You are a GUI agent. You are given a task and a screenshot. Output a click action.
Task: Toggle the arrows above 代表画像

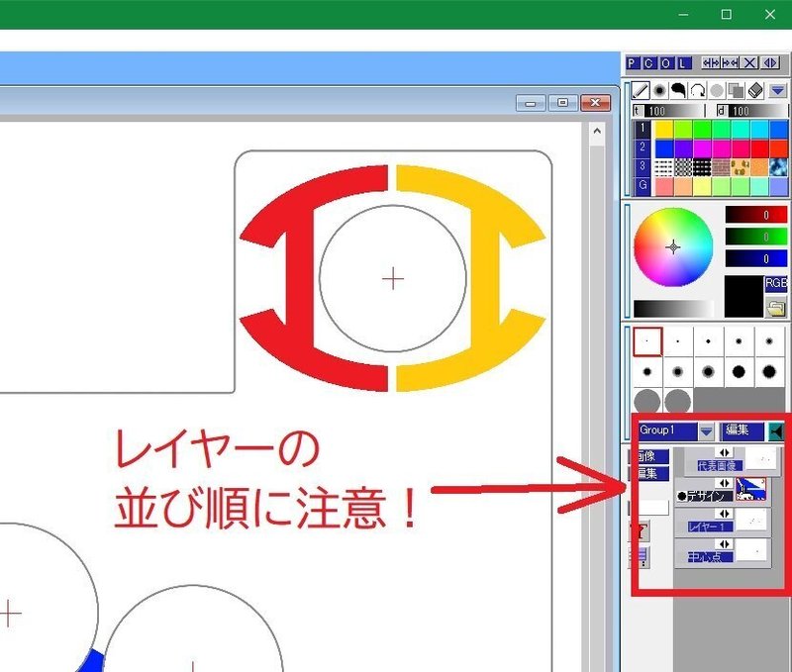(x=725, y=452)
